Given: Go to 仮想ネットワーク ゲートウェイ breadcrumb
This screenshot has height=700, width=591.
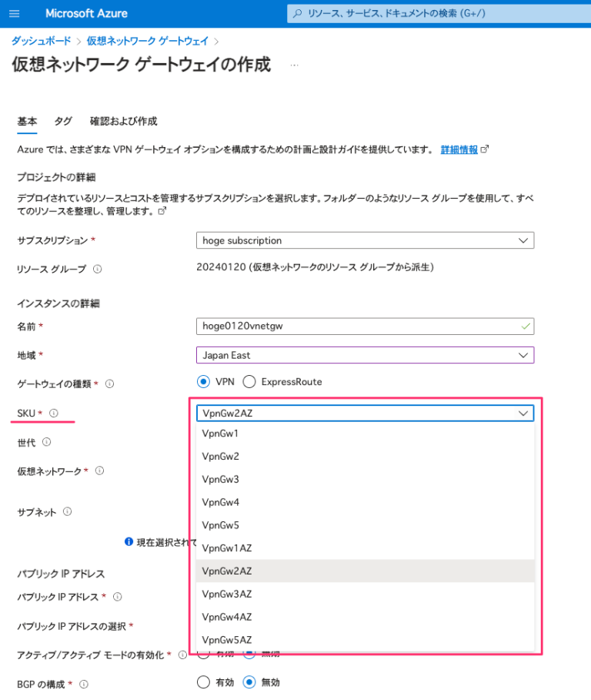Looking at the screenshot, I should pyautogui.click(x=148, y=41).
